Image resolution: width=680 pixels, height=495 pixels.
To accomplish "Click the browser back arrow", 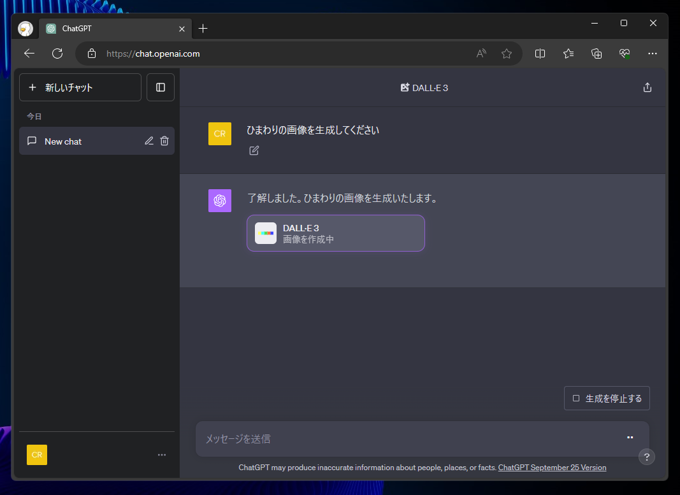I will tap(29, 53).
